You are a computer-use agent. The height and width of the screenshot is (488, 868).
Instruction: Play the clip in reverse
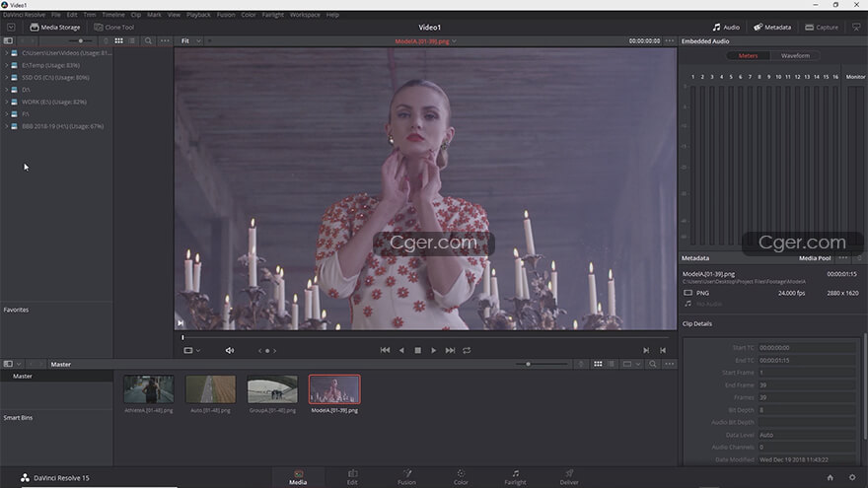[401, 350]
